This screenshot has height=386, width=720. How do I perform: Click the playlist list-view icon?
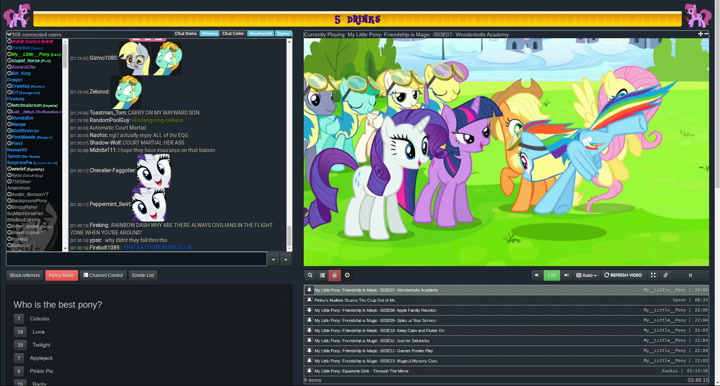click(x=322, y=275)
